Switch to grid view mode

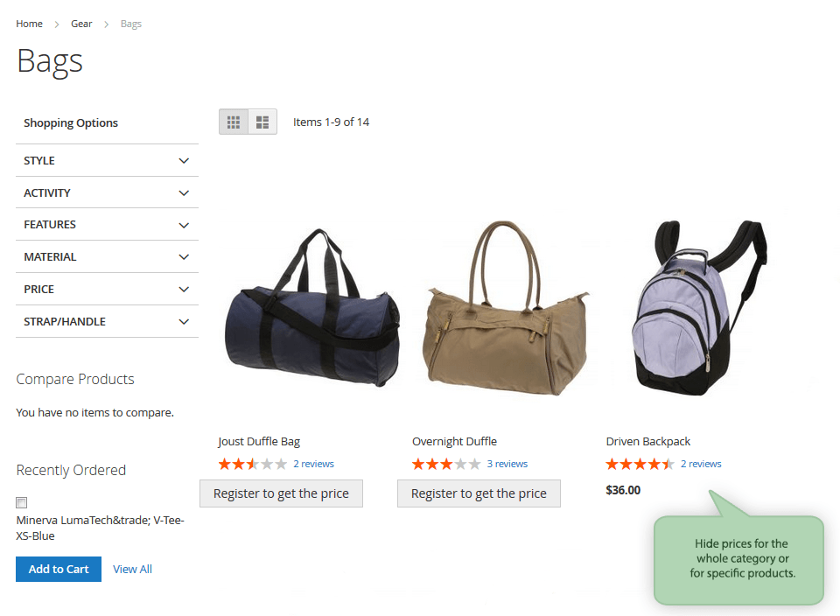pos(234,122)
